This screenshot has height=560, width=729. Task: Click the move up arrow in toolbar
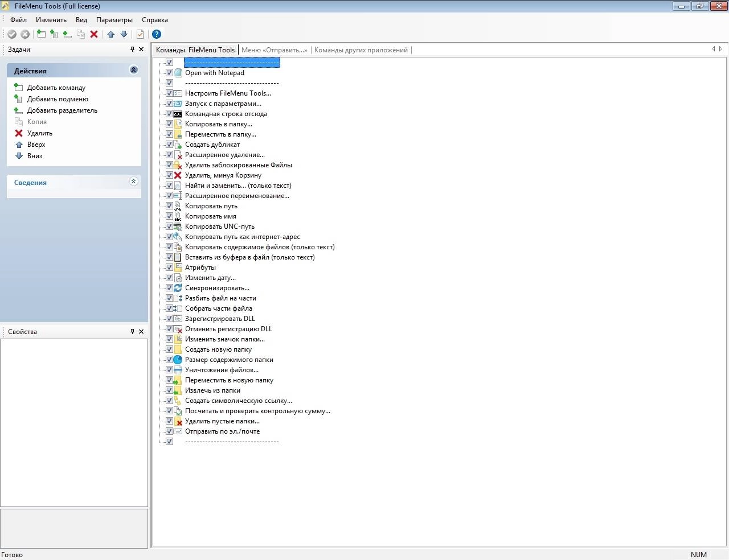point(111,34)
